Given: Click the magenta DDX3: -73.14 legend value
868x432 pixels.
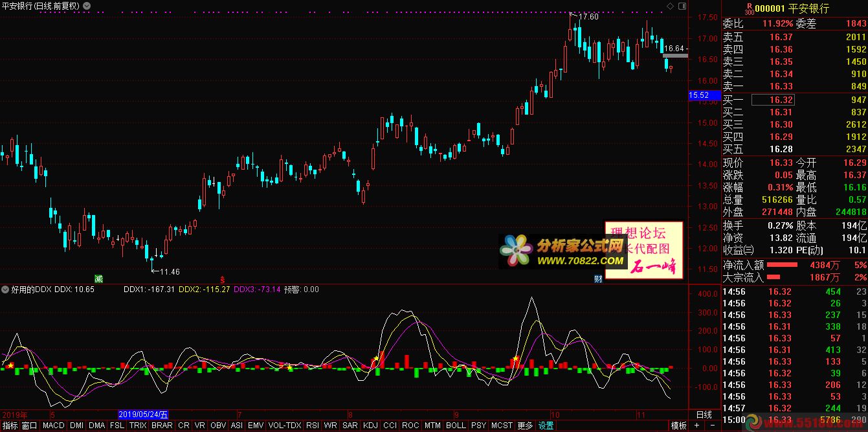Looking at the screenshot, I should click(x=257, y=290).
